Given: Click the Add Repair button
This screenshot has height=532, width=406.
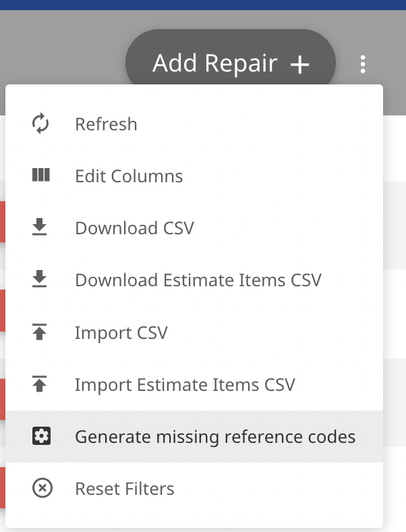Looking at the screenshot, I should pos(231,63).
